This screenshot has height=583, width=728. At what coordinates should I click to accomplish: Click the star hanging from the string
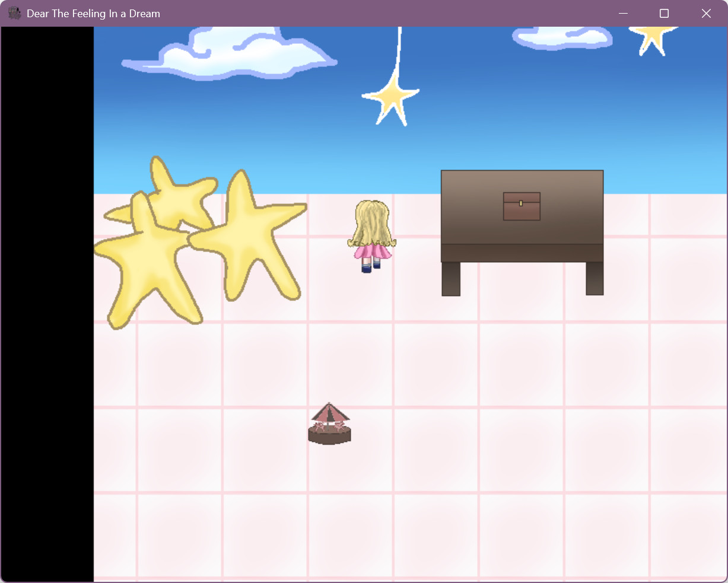pyautogui.click(x=391, y=98)
